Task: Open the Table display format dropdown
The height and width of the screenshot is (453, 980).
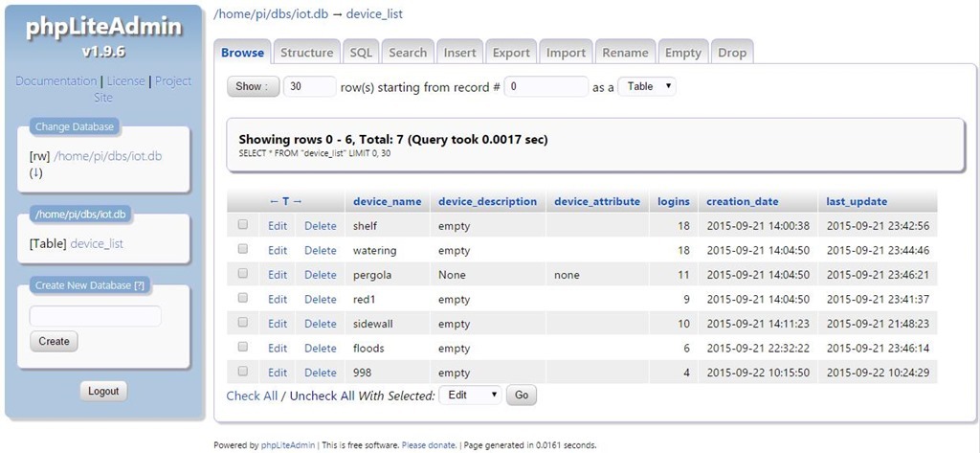Action: coord(647,86)
